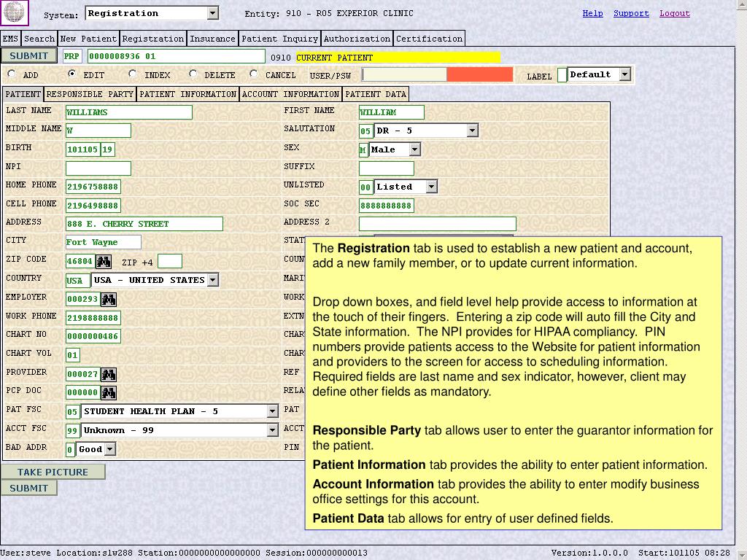Open the Certification tab
The image size is (747, 560).
(429, 39)
